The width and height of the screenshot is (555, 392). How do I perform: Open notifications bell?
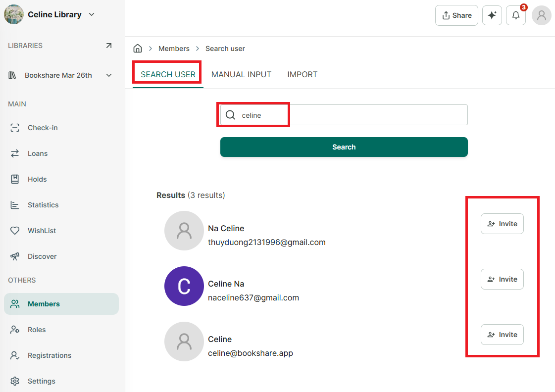pos(516,15)
